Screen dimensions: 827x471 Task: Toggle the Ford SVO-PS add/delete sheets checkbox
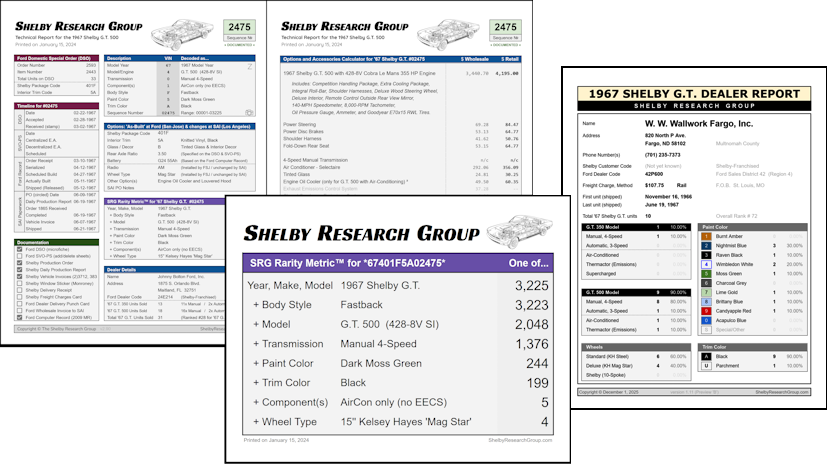coord(20,256)
